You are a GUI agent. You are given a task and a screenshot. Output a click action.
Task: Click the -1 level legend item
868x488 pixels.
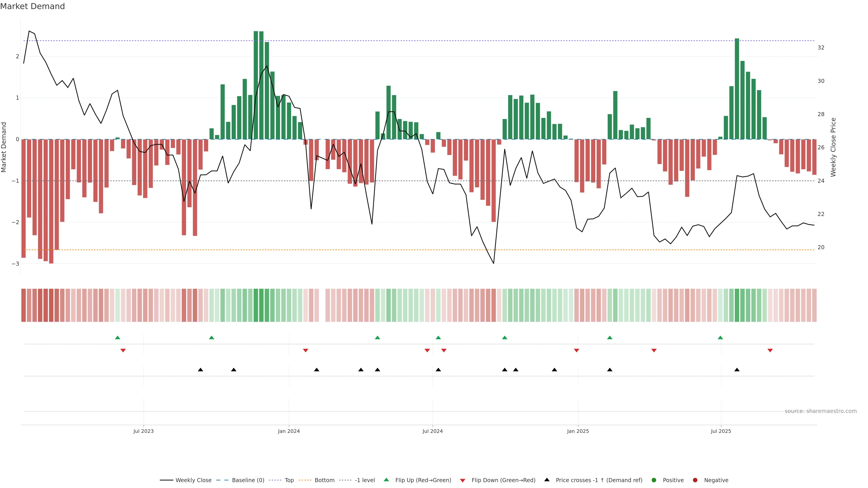(365, 480)
